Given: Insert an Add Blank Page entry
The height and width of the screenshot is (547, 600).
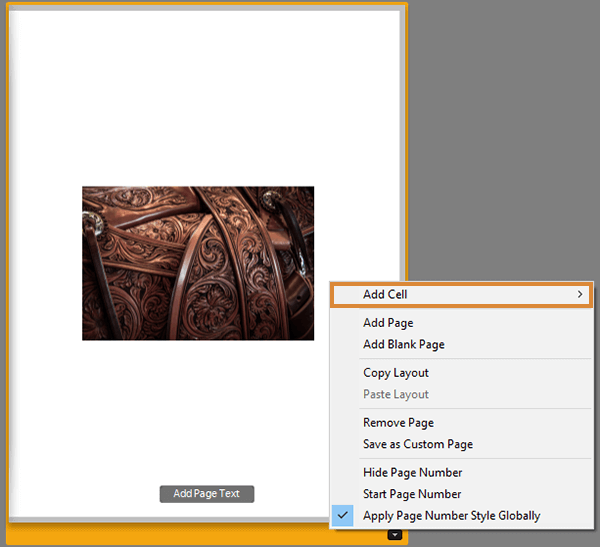Looking at the screenshot, I should point(404,344).
